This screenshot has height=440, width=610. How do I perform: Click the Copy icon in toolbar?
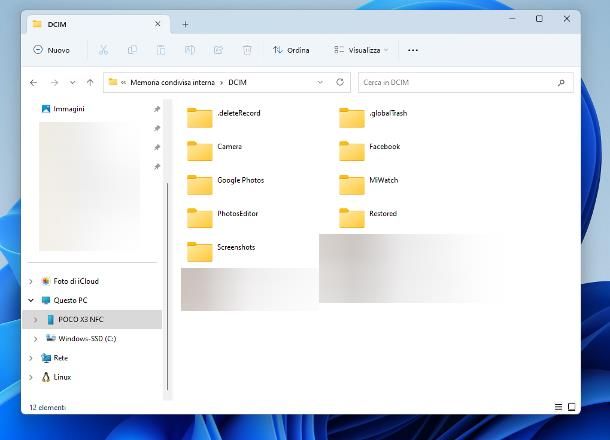132,50
